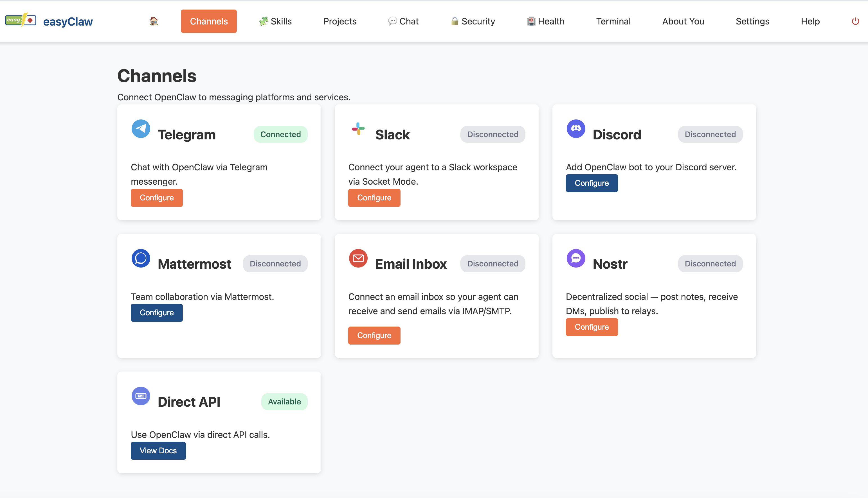Click the Nostr chat bubble icon
Viewport: 868px width, 498px height.
pos(576,258)
